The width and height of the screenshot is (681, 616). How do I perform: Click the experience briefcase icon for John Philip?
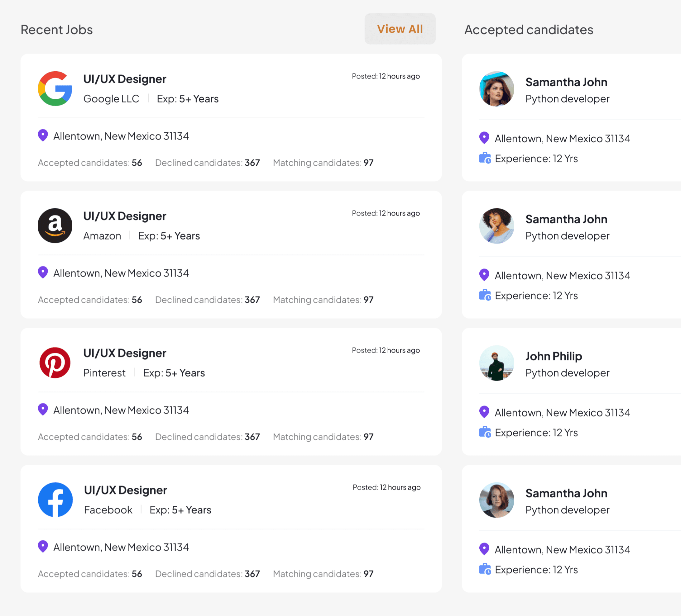(485, 432)
